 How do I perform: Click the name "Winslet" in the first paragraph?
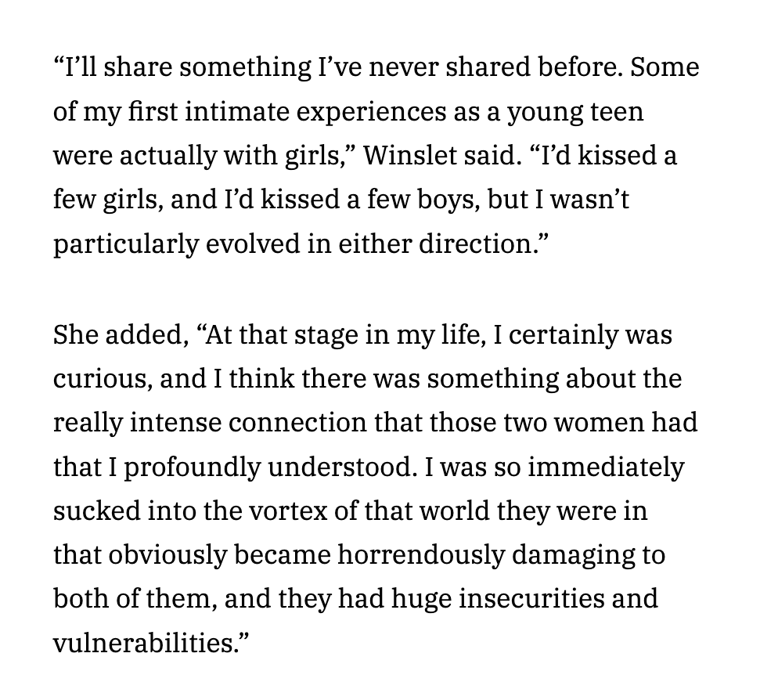point(412,156)
